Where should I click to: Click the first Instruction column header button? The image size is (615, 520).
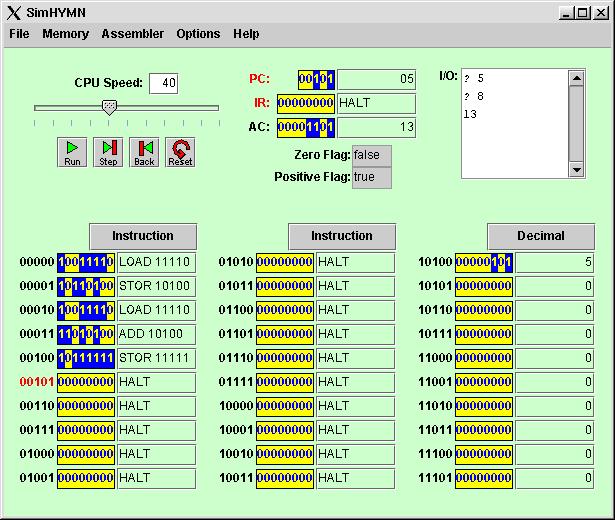(x=143, y=236)
